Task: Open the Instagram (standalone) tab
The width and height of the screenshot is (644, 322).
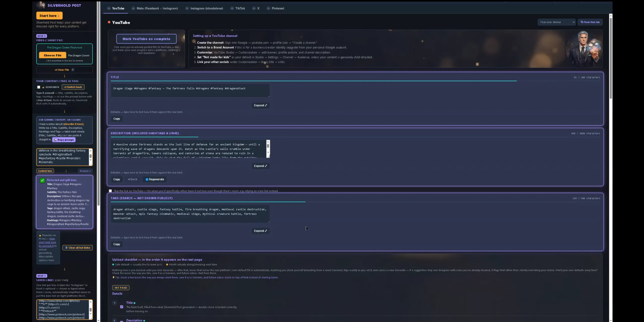Action: (204, 8)
